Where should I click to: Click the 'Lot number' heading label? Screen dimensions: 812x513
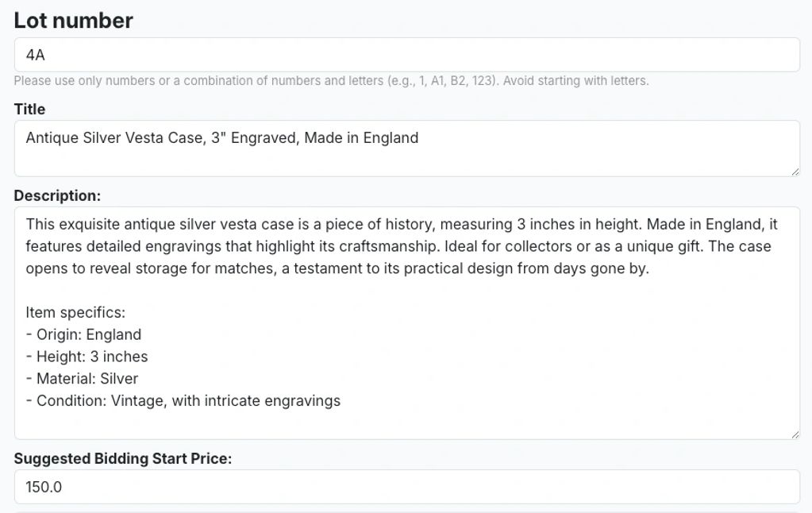pyautogui.click(x=73, y=21)
